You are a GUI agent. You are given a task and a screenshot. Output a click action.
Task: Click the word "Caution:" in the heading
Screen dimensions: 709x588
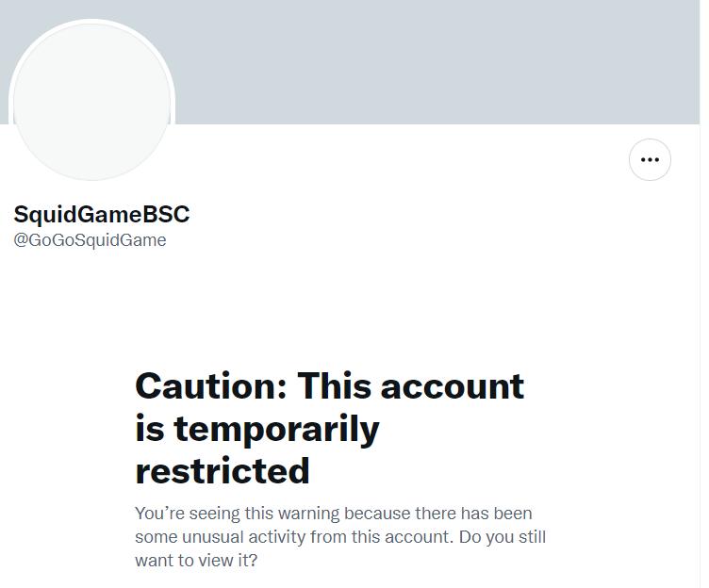point(210,386)
